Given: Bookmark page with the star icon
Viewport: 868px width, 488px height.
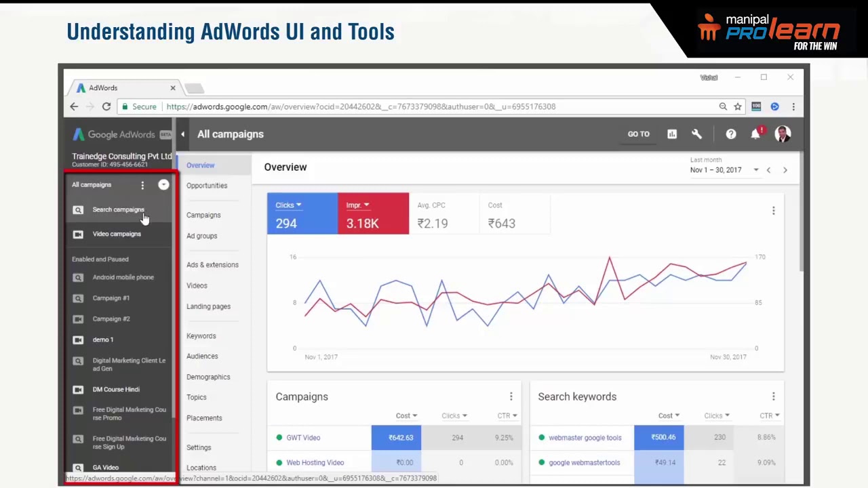Looking at the screenshot, I should pos(738,106).
